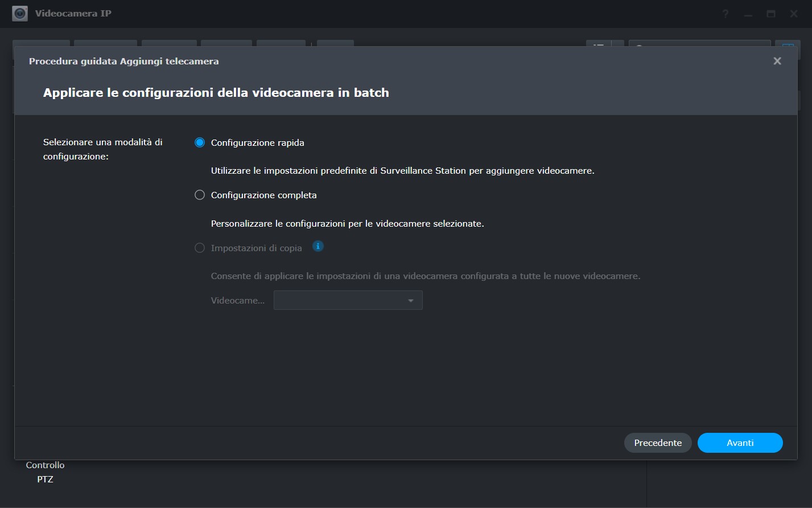This screenshot has width=812, height=508.
Task: Click the truncated Videocame... field label
Action: 237,301
